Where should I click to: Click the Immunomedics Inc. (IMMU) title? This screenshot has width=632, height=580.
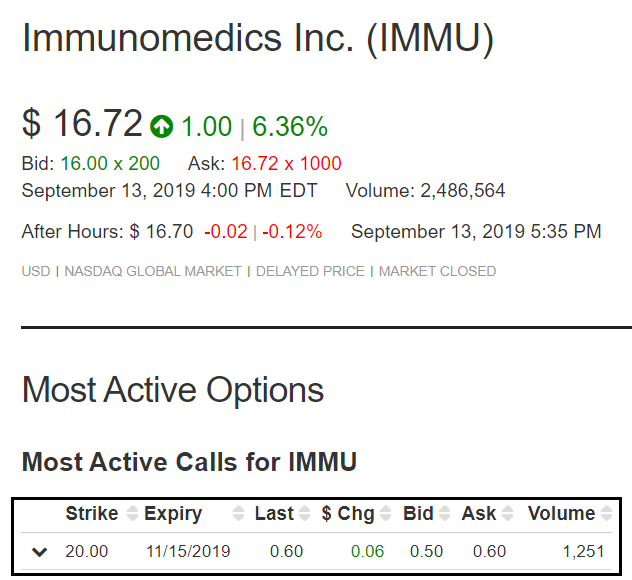tap(258, 38)
